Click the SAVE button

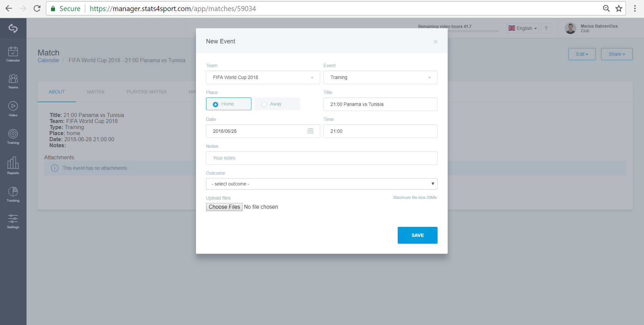(417, 235)
